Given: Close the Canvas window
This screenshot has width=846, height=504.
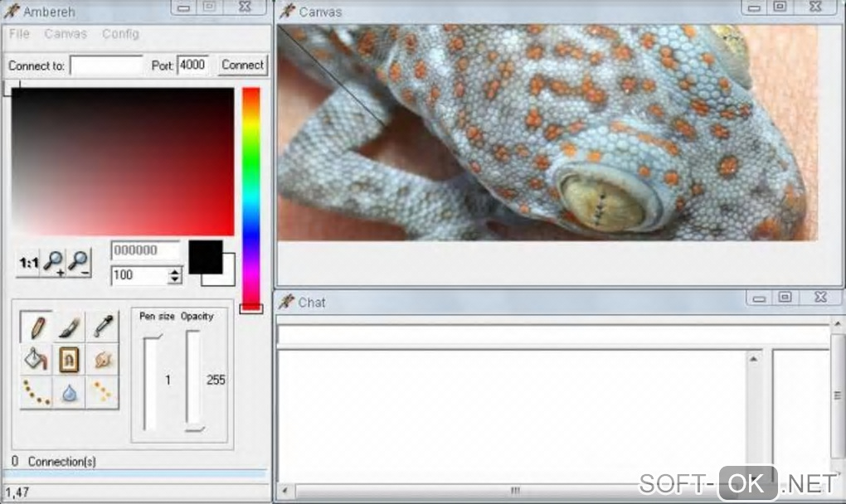Looking at the screenshot, I should coord(815,7).
